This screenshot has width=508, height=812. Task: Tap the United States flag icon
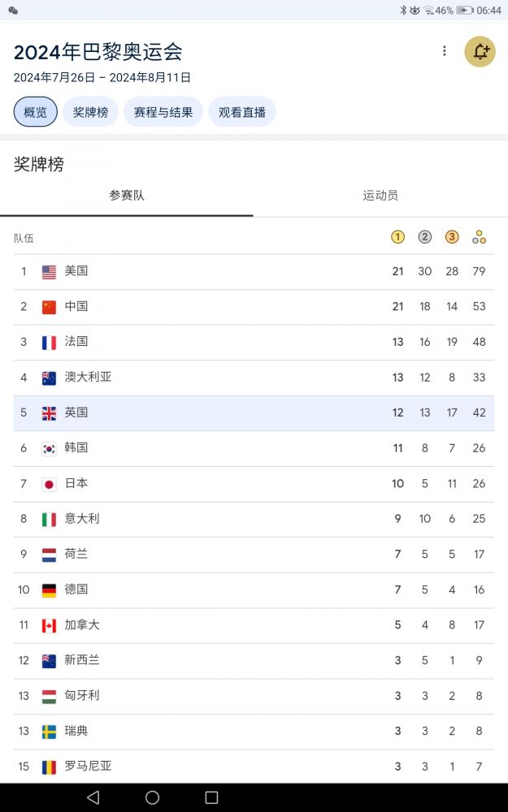tap(49, 272)
